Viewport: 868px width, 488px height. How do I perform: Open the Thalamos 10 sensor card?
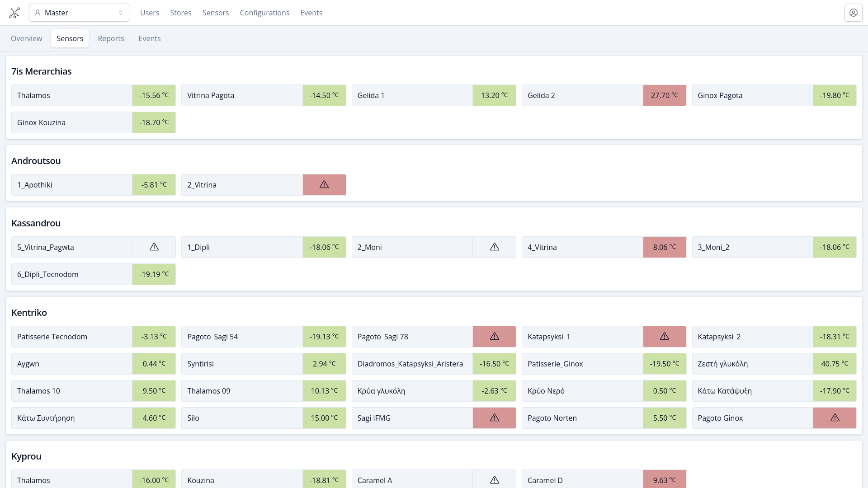point(72,391)
